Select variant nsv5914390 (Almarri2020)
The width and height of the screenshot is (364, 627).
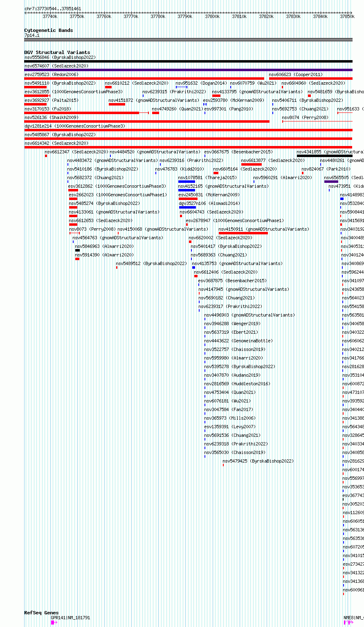[104, 255]
